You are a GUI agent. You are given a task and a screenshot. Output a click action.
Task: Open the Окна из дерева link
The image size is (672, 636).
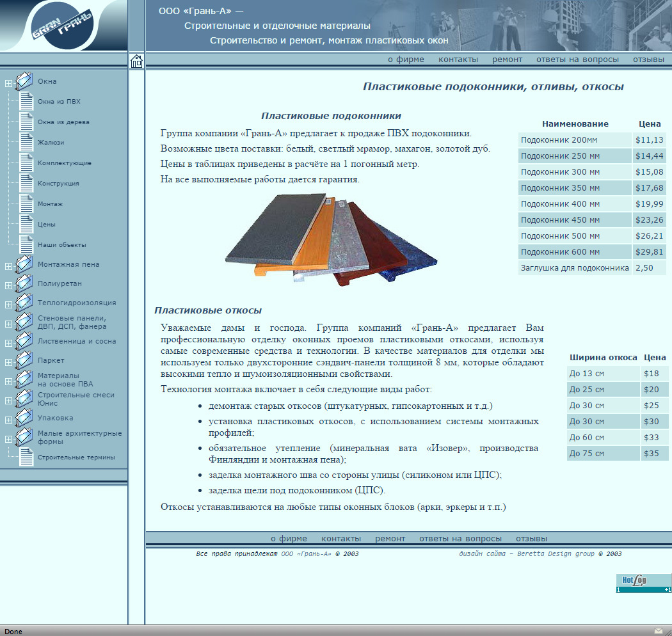pos(63,122)
